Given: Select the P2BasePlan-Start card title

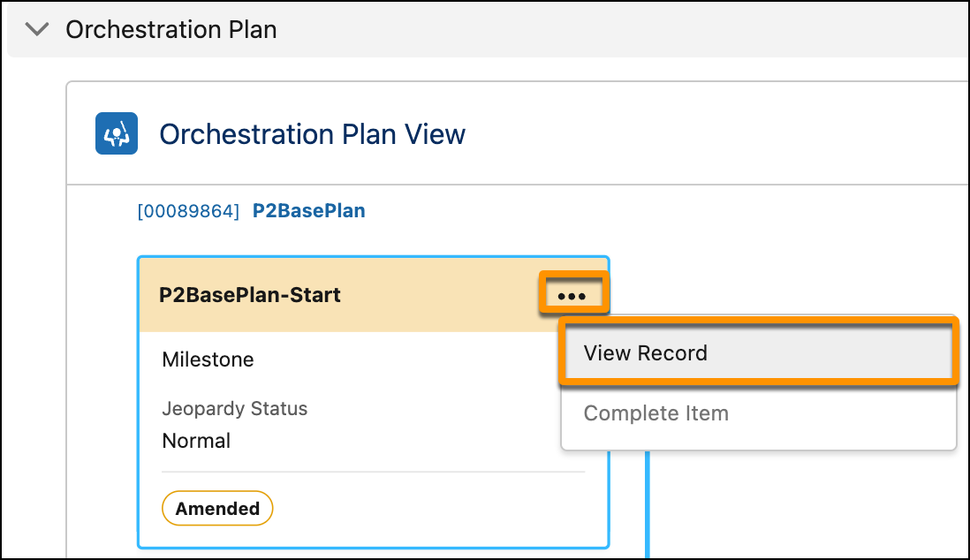Looking at the screenshot, I should pos(249,294).
